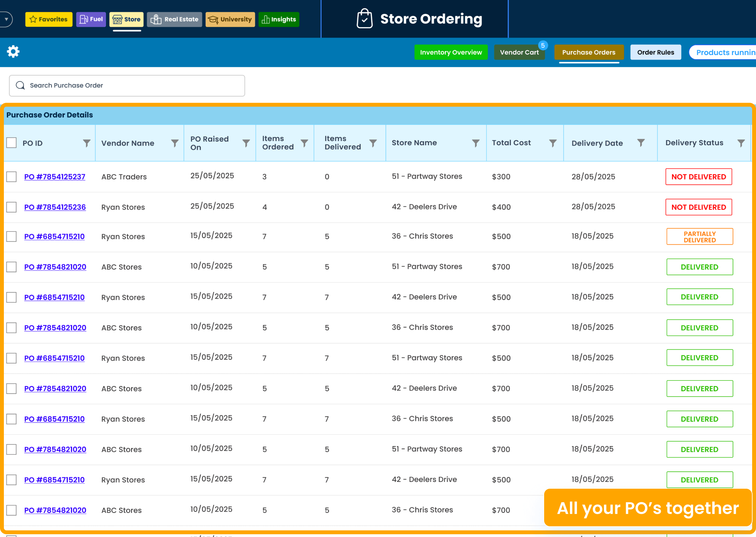756x537 pixels.
Task: Click the search magnifier icon
Action: 20,85
